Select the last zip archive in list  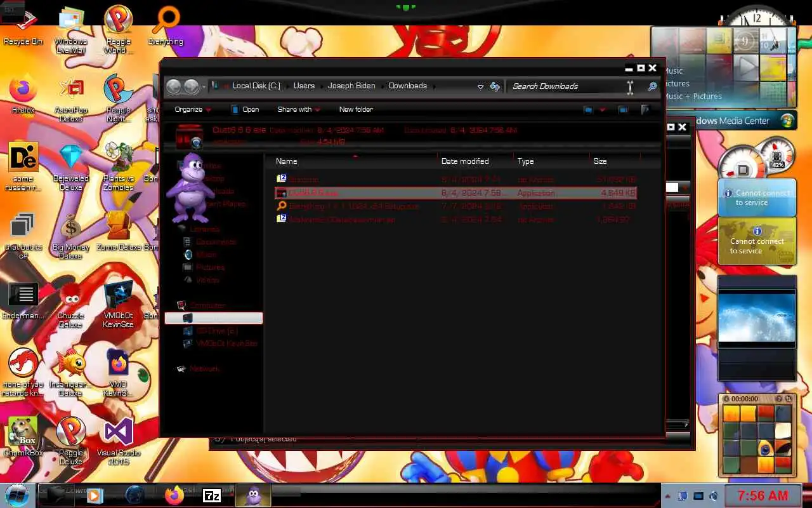tap(455, 220)
